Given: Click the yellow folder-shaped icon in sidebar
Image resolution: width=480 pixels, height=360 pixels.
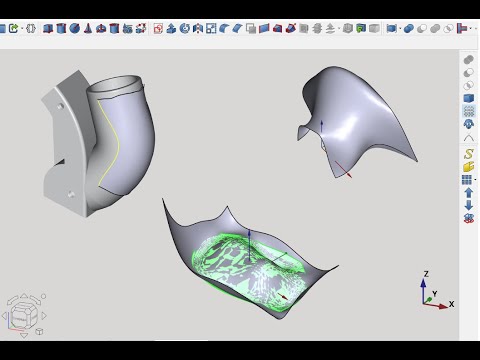Looking at the screenshot, I should [x=469, y=166].
